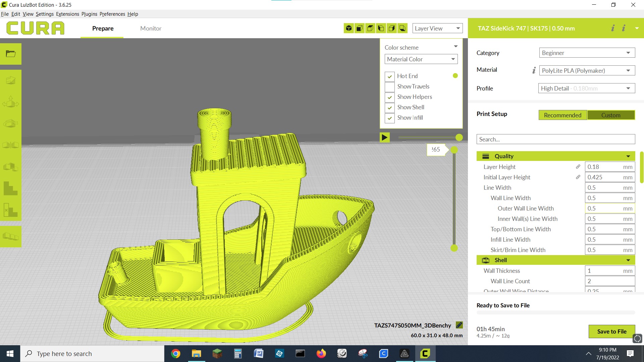The height and width of the screenshot is (362, 644).
Task: Select the Scale tool with three arrows
Action: coord(11,102)
